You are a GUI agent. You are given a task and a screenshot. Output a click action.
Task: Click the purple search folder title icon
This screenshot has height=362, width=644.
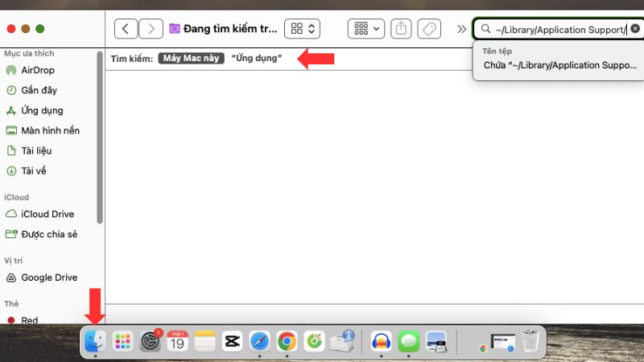175,28
